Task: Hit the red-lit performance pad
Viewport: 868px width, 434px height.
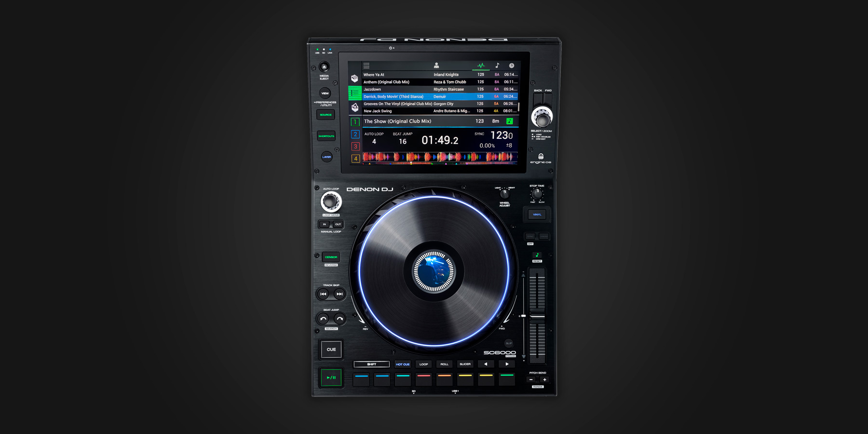Action: coord(424,379)
